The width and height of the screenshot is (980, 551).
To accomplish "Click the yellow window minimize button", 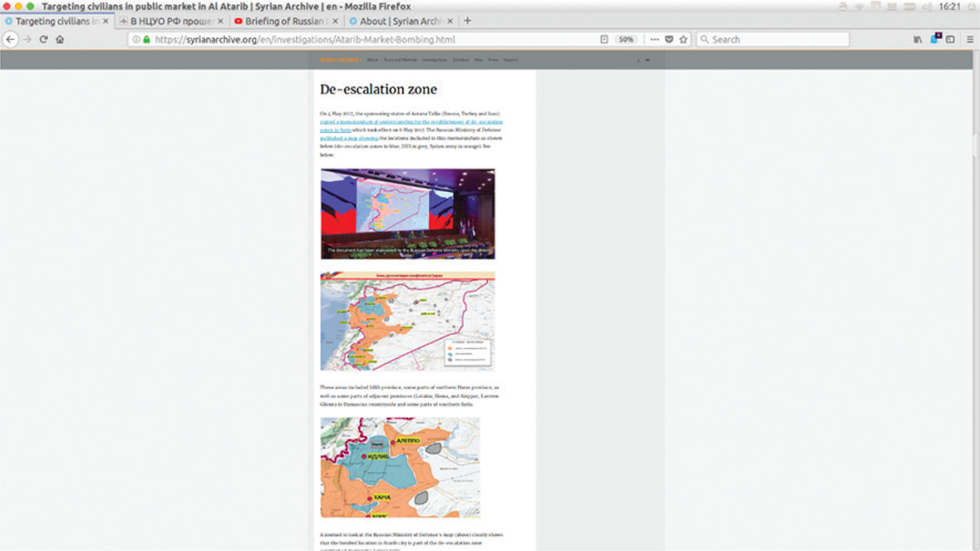I will tap(18, 7).
